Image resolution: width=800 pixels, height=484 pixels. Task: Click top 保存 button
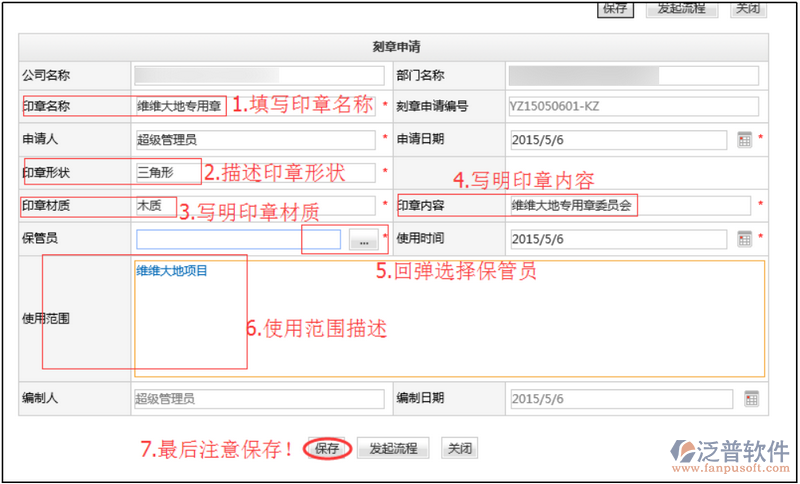[616, 8]
